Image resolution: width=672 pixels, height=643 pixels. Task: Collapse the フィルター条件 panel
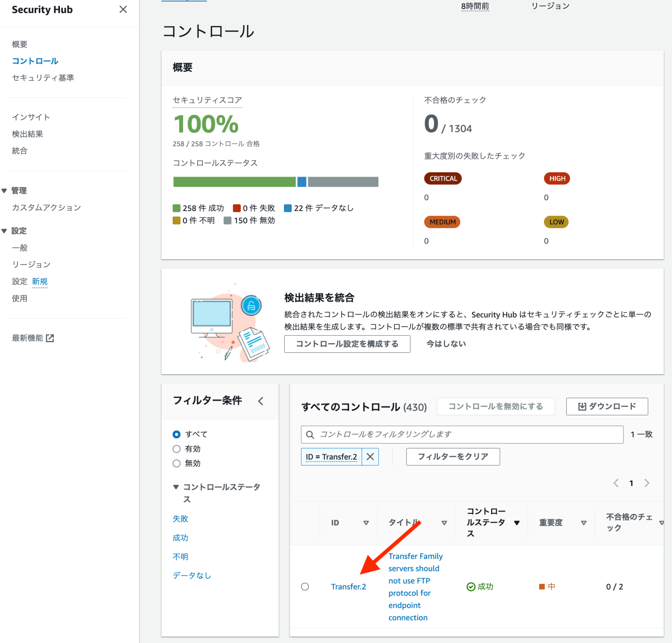coord(261,401)
